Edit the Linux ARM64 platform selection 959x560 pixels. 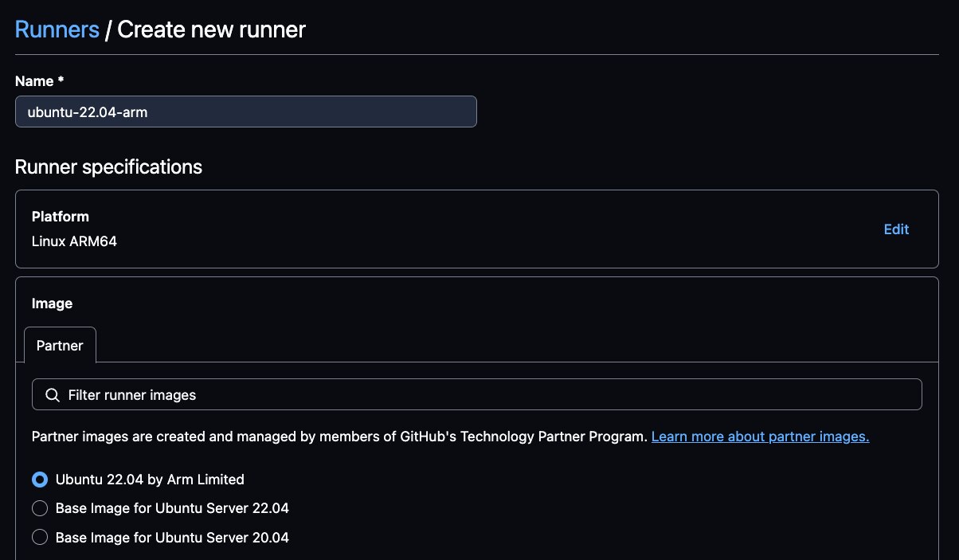[x=895, y=229]
